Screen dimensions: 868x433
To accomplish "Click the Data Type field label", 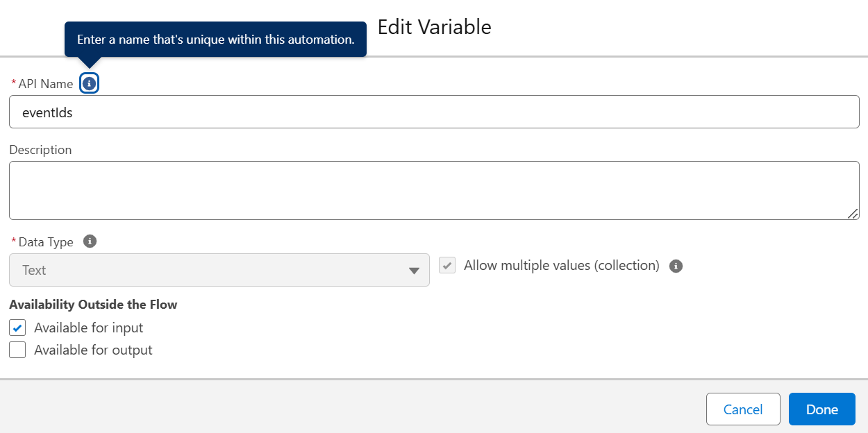I will point(45,242).
